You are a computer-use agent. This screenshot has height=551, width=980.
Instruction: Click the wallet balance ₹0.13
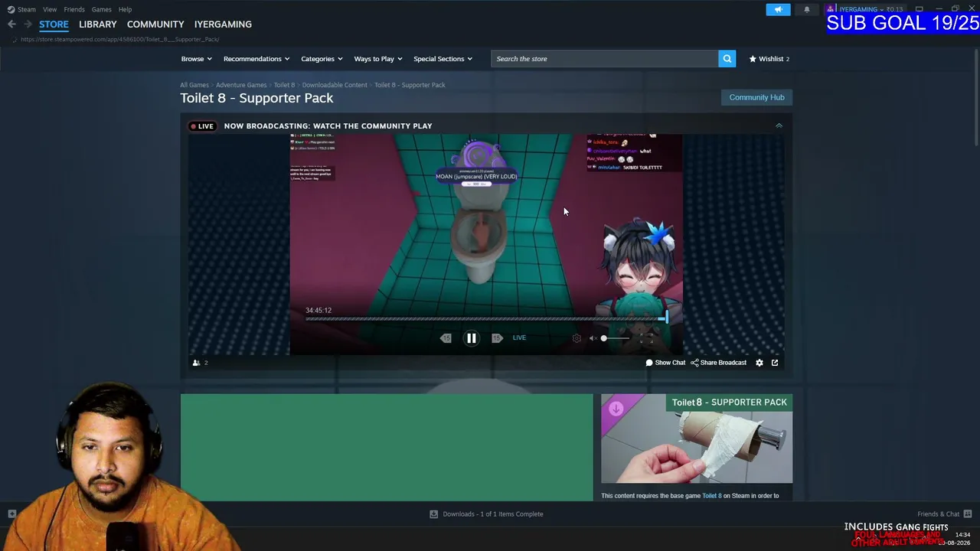[894, 9]
